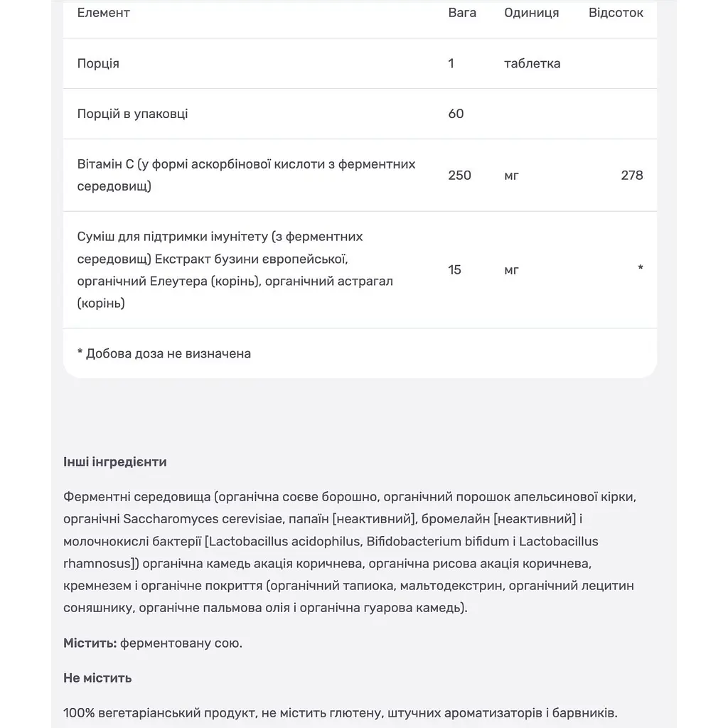Click the immunity blend ingredient text
728x728 pixels.
click(235, 269)
